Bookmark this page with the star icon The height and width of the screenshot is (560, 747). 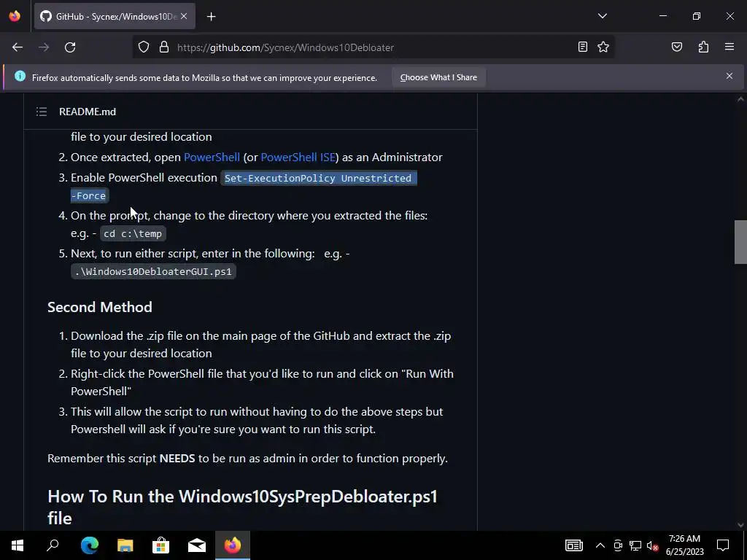pos(603,47)
